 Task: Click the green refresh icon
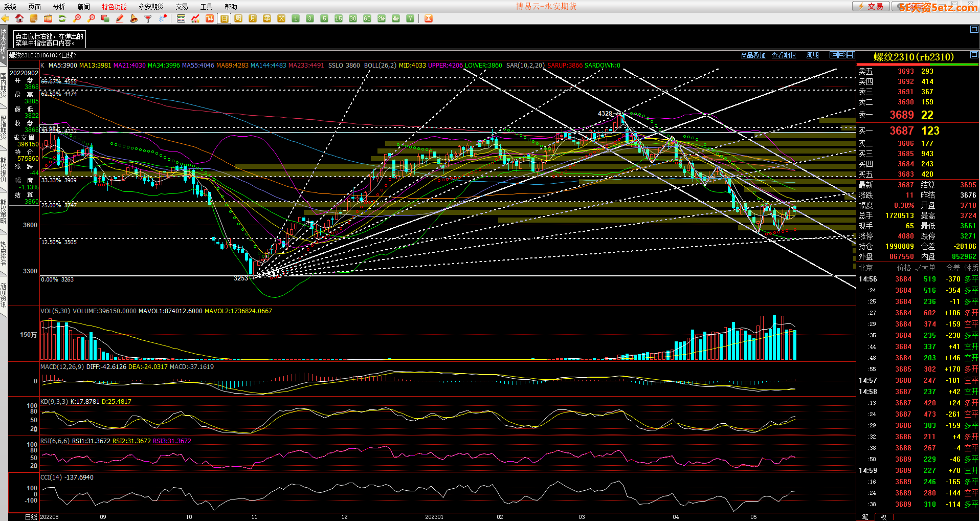coord(62,18)
